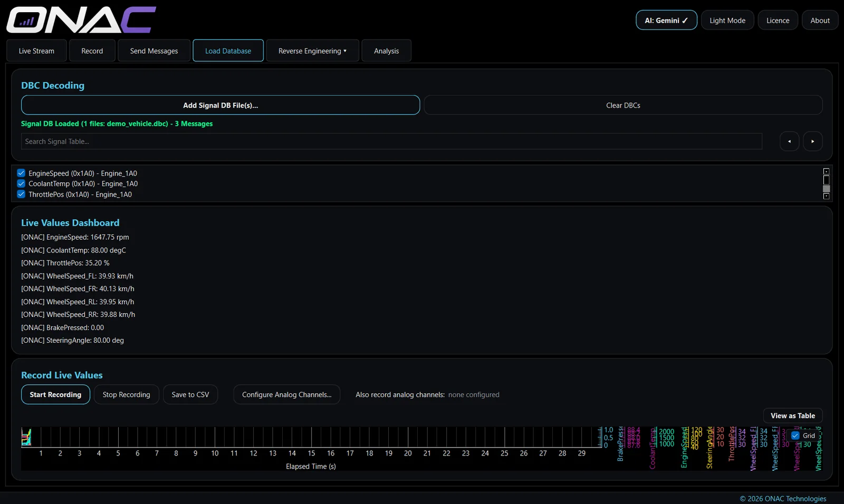Open the Analysis tab
Viewport: 844px width, 504px height.
(x=386, y=51)
